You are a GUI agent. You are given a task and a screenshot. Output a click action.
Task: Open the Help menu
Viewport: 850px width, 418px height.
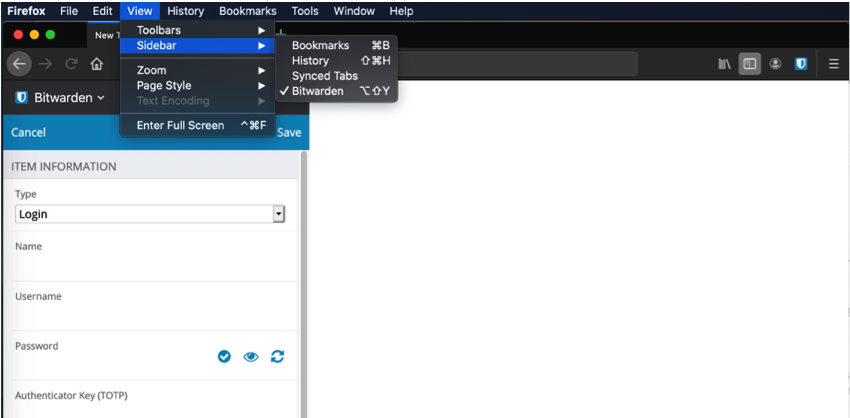[401, 11]
